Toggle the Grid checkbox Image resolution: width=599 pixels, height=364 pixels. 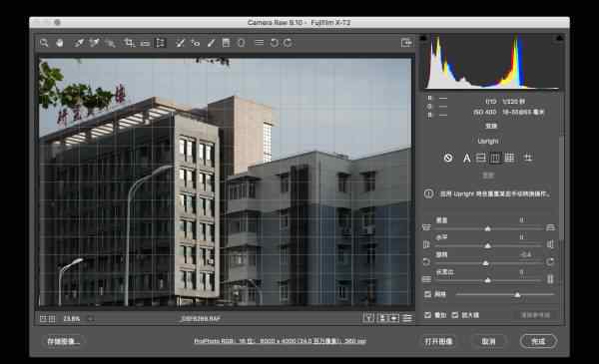coord(428,294)
